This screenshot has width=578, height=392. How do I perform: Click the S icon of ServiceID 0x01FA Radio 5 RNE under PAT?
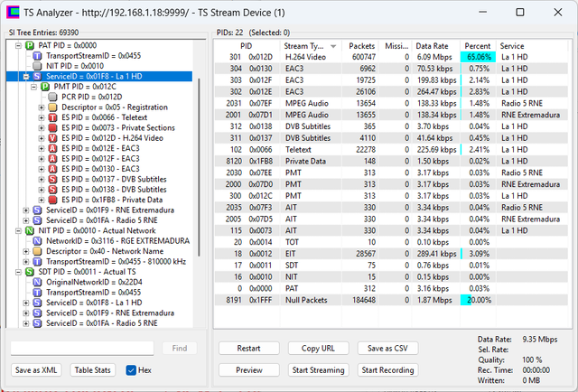(x=37, y=220)
